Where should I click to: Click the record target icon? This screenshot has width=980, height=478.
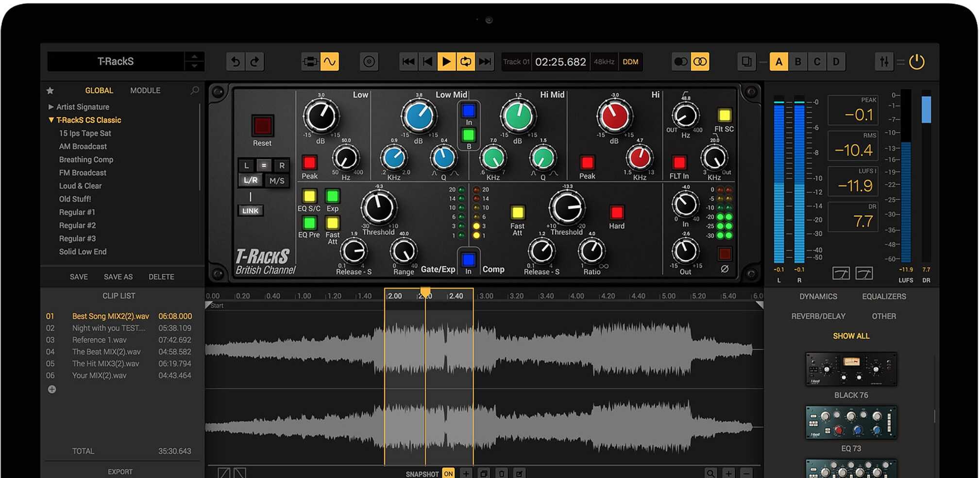click(x=369, y=62)
